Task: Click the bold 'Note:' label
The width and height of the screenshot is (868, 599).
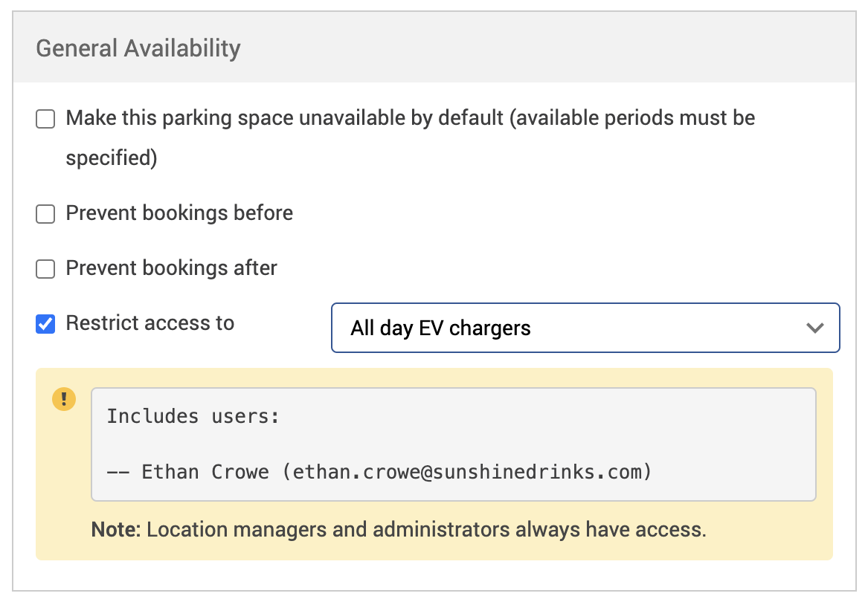Action: coord(117,530)
